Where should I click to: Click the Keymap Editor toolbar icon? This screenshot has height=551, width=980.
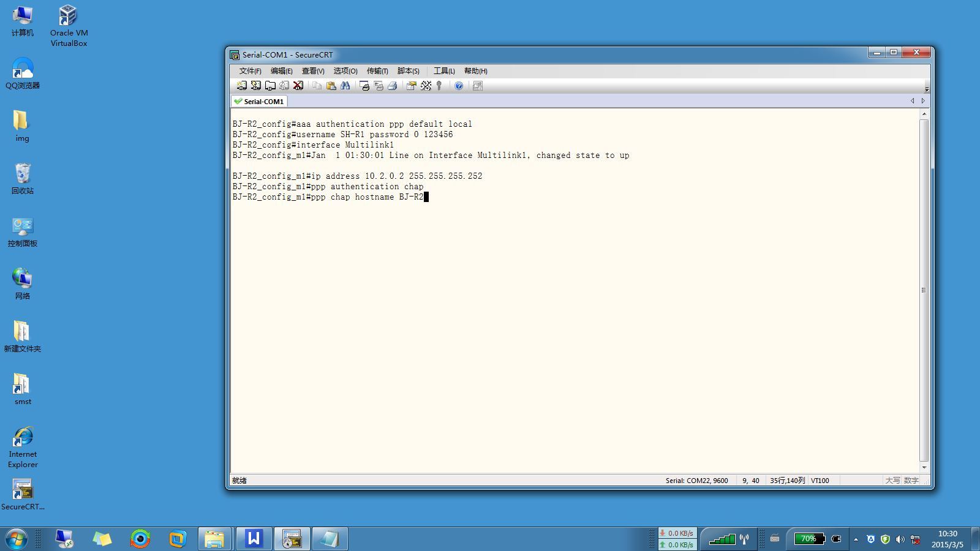(426, 86)
